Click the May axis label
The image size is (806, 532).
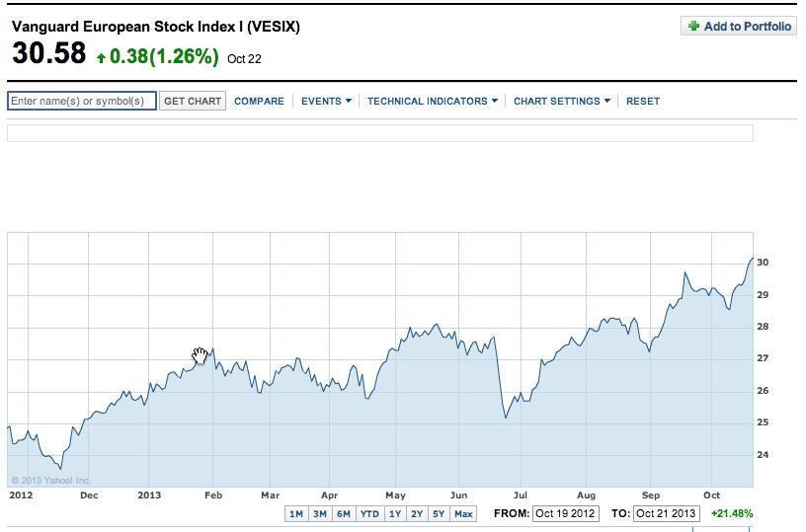[x=395, y=495]
